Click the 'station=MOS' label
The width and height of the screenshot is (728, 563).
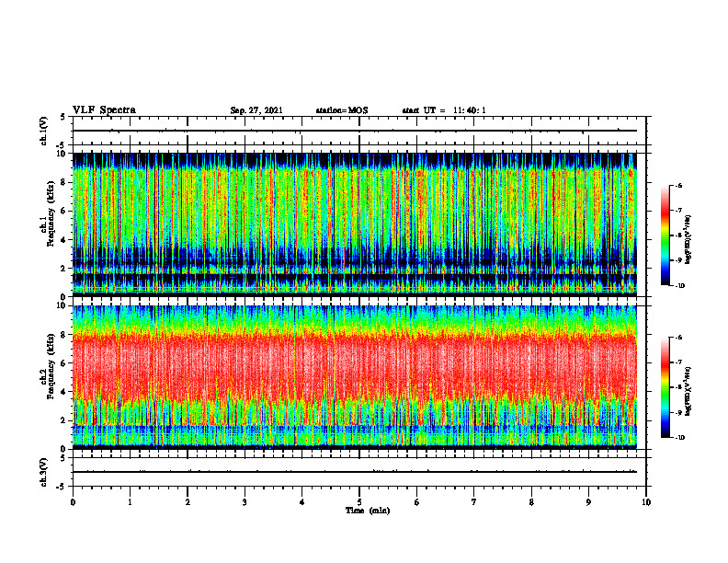[x=342, y=110]
